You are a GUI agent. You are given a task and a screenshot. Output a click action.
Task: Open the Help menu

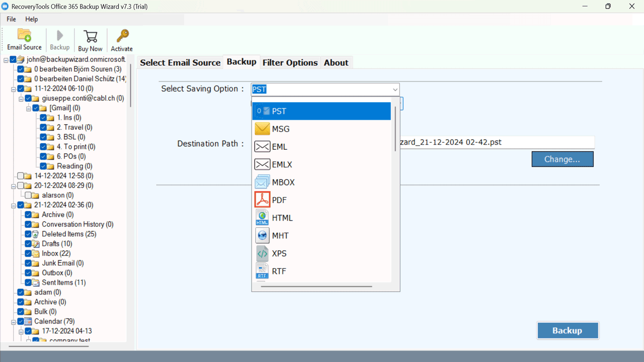tap(32, 19)
